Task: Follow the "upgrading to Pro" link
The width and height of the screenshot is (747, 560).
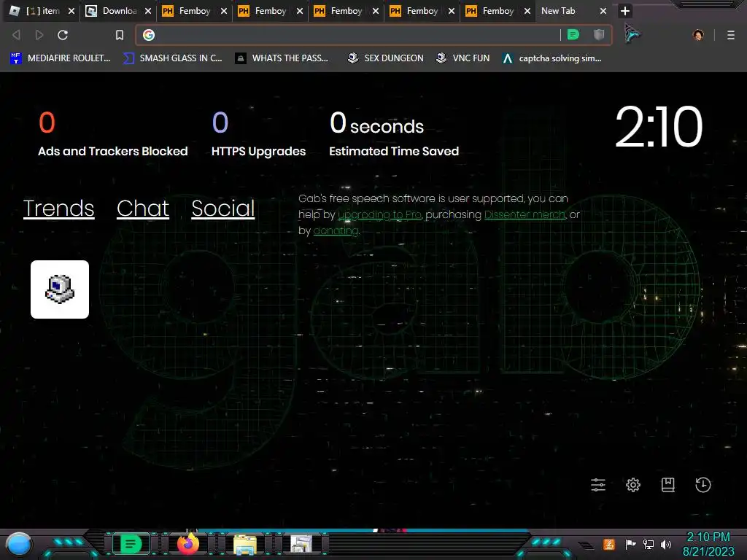Action: [379, 215]
